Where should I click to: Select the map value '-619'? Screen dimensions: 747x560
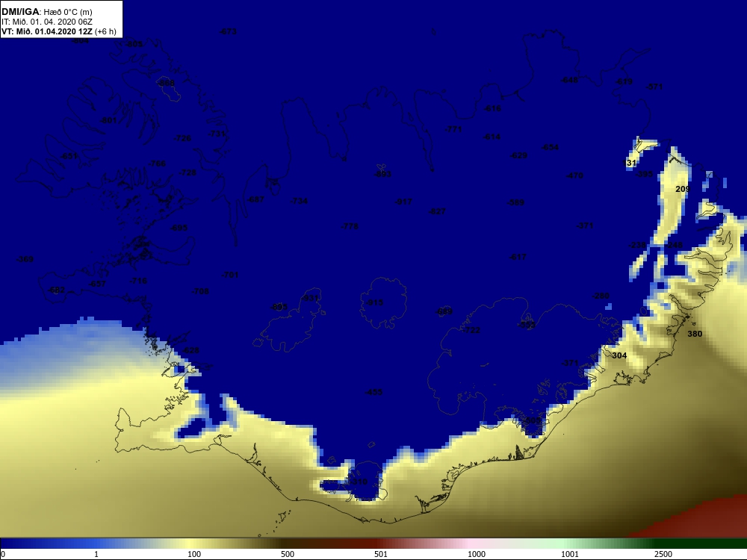click(x=624, y=81)
